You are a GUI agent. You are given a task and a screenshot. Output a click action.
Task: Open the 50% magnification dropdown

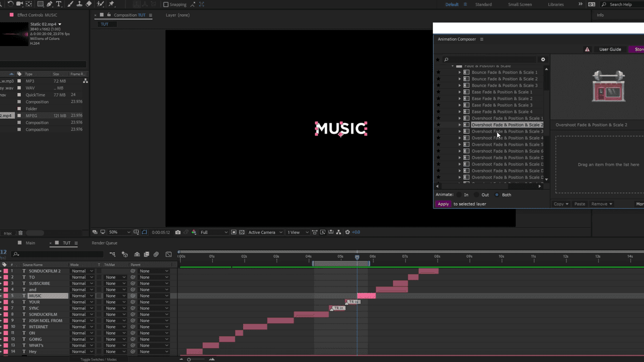(119, 232)
